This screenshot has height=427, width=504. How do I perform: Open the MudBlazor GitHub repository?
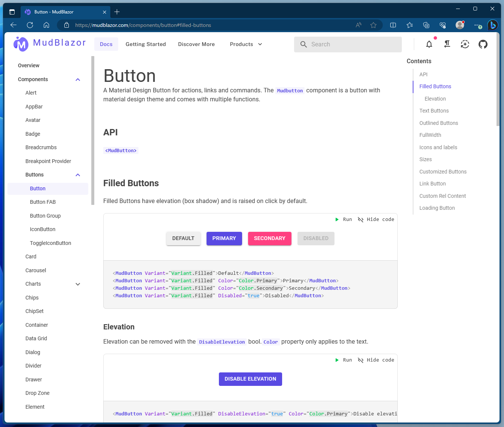483,44
